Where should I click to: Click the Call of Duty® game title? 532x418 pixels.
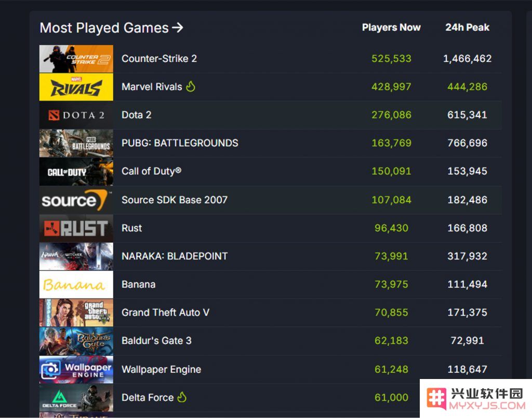point(151,171)
